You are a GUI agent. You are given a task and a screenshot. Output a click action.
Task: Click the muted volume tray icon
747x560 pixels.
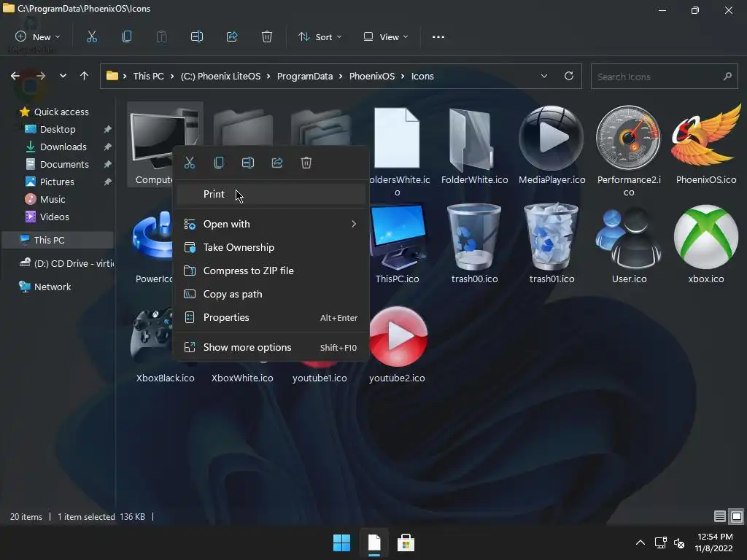679,542
